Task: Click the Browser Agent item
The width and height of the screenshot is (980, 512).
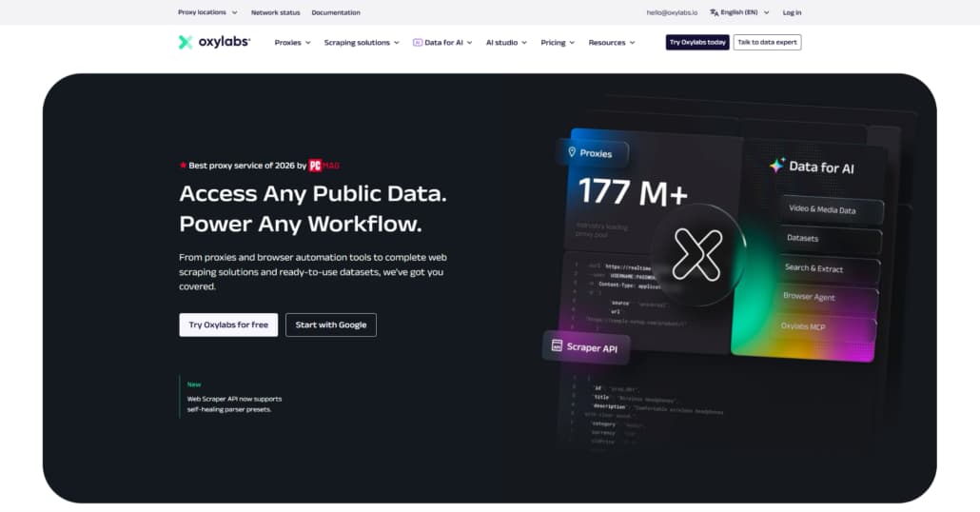Action: 828,298
